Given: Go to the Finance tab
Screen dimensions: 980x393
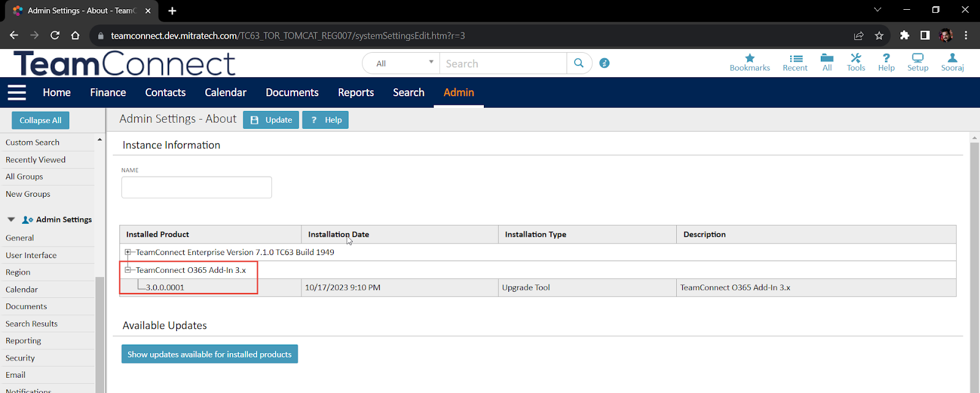Looking at the screenshot, I should (108, 93).
